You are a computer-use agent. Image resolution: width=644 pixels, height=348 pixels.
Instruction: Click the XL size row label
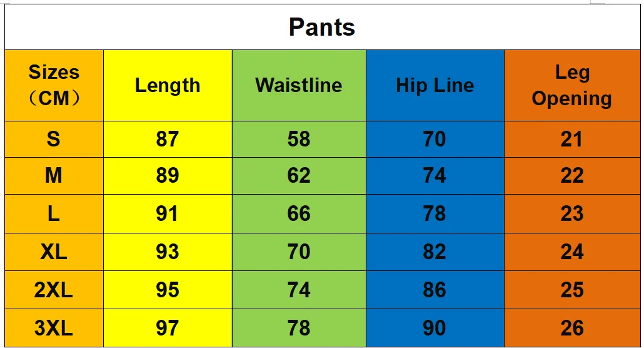click(x=54, y=252)
